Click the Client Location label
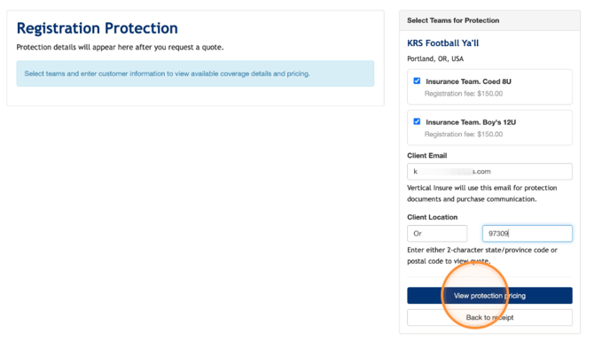594x364 pixels. coord(433,217)
